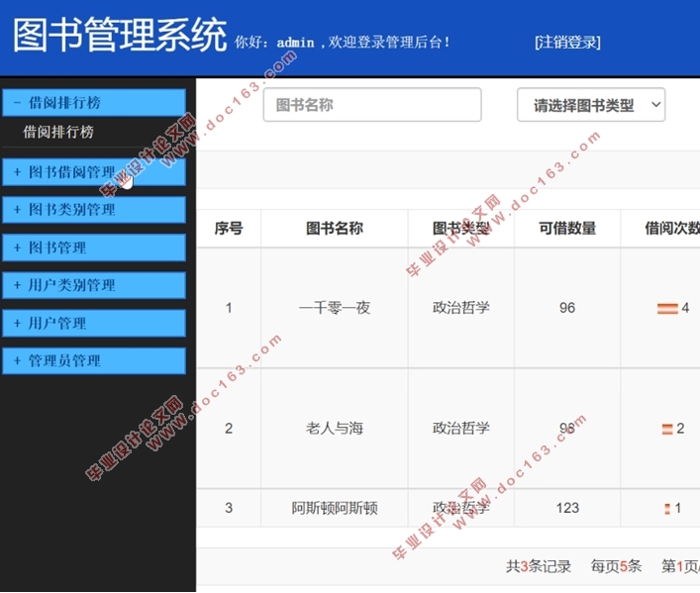Click row number 3 in the table
This screenshot has width=700, height=593.
[229, 508]
